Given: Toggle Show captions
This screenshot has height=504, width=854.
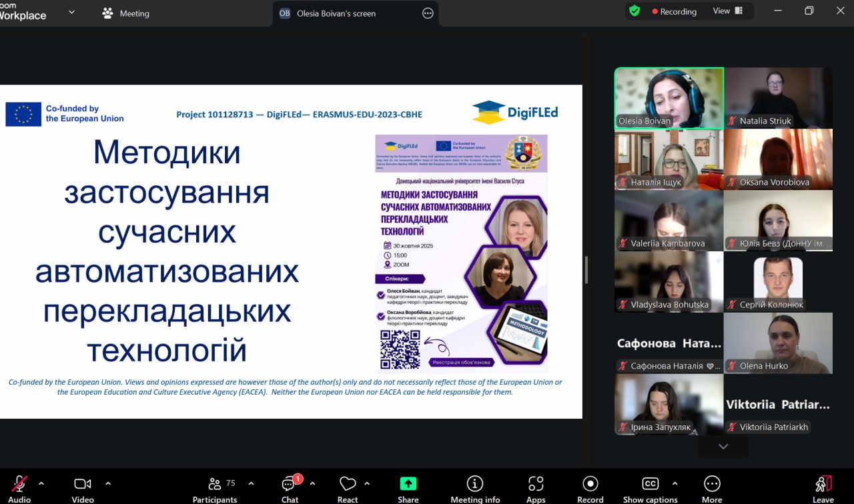Looking at the screenshot, I should pos(650,489).
